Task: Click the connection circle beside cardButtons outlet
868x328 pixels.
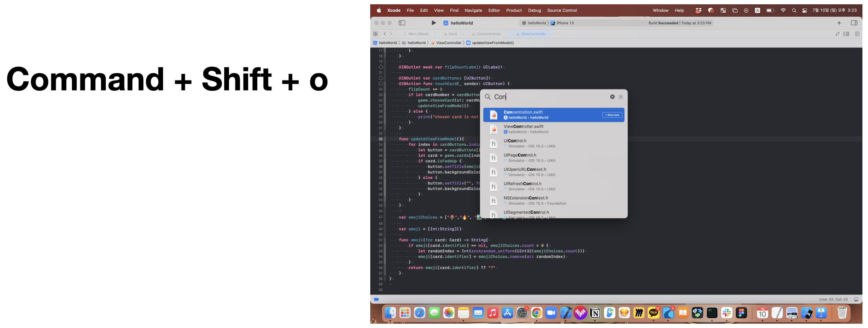Action: 380,78
